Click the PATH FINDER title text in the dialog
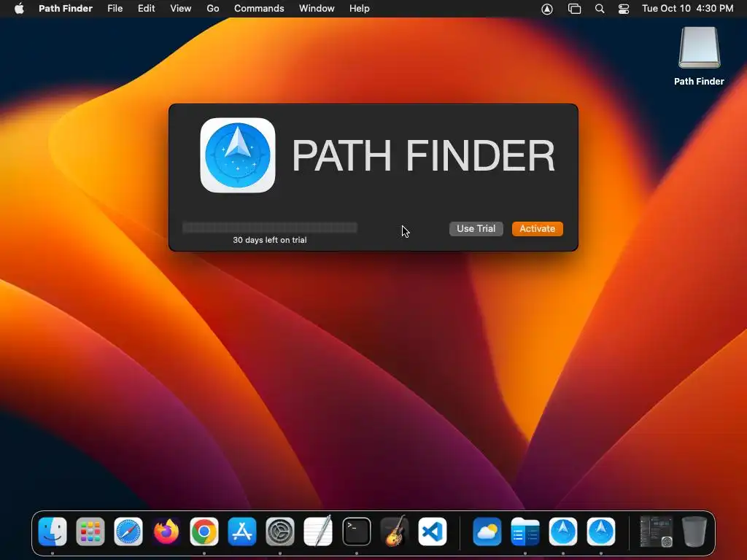This screenshot has height=560, width=747. pyautogui.click(x=423, y=156)
